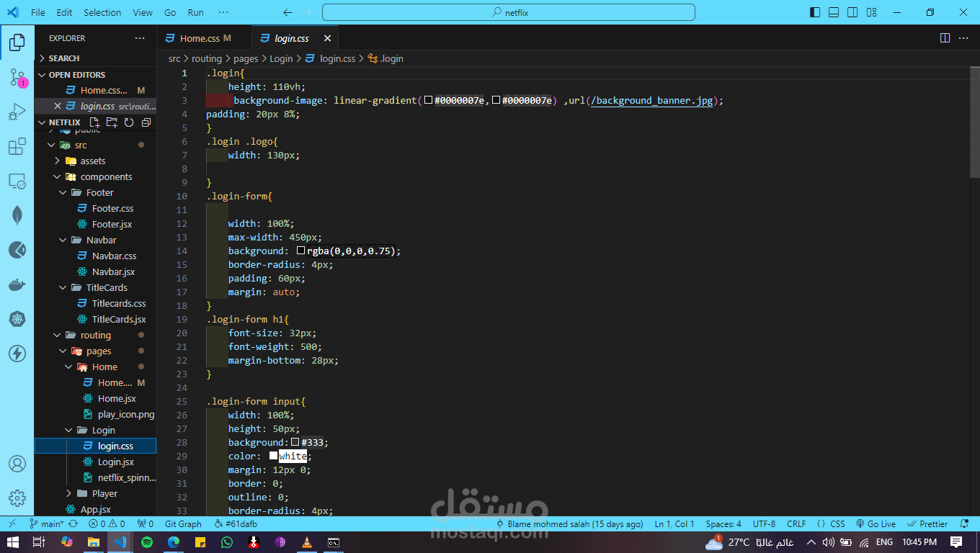This screenshot has height=553, width=980.
Task: Open rgba(0,0,0,0.75) color swatch on line 14
Action: coord(301,251)
